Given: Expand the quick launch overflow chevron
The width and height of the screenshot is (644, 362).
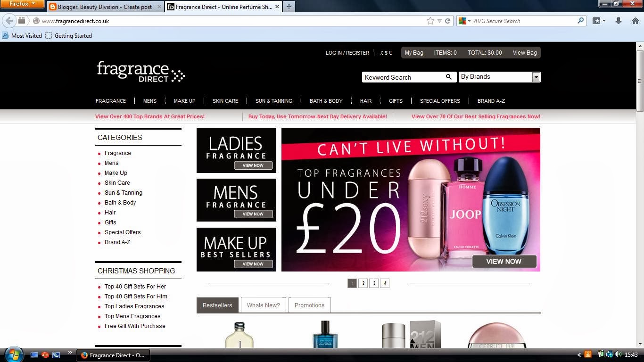Looking at the screenshot, I should point(70,353).
